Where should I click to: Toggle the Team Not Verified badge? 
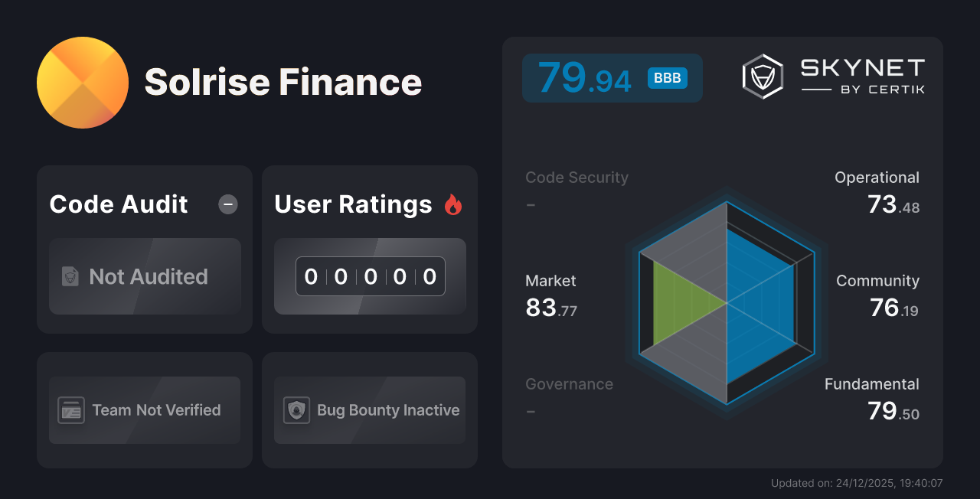point(144,410)
